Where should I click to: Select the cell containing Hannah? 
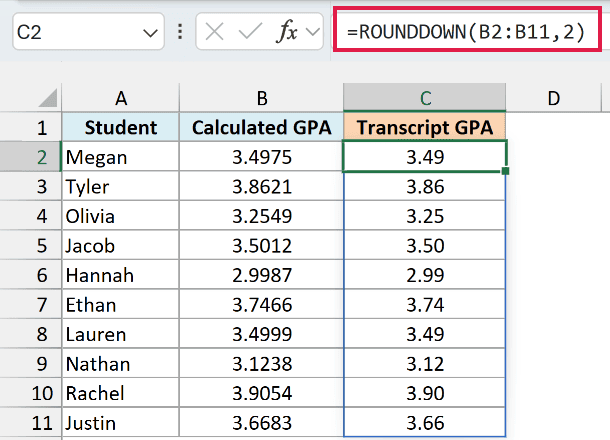click(x=121, y=275)
